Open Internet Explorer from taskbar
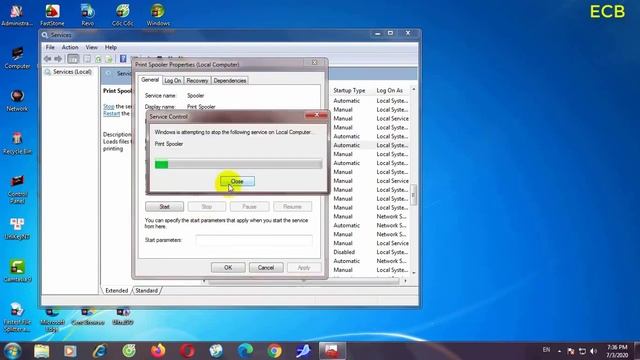The width and height of the screenshot is (640, 360). pyautogui.click(x=100, y=351)
